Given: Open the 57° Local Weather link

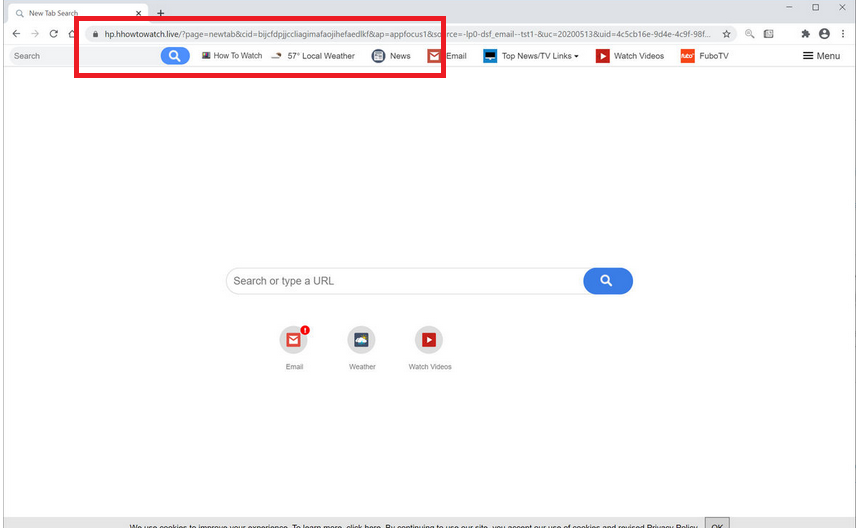Looking at the screenshot, I should (x=320, y=56).
